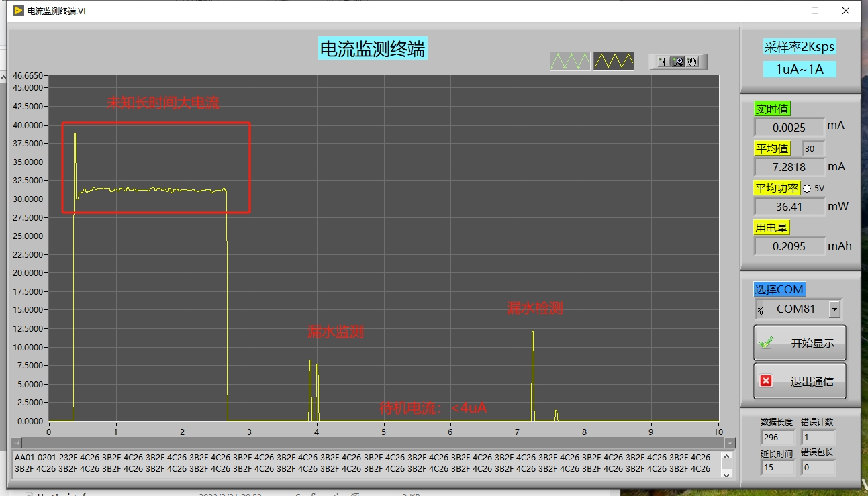Screen dimensions: 868x496
Task: Click the 错误包长 field showing 0
Action: point(818,468)
